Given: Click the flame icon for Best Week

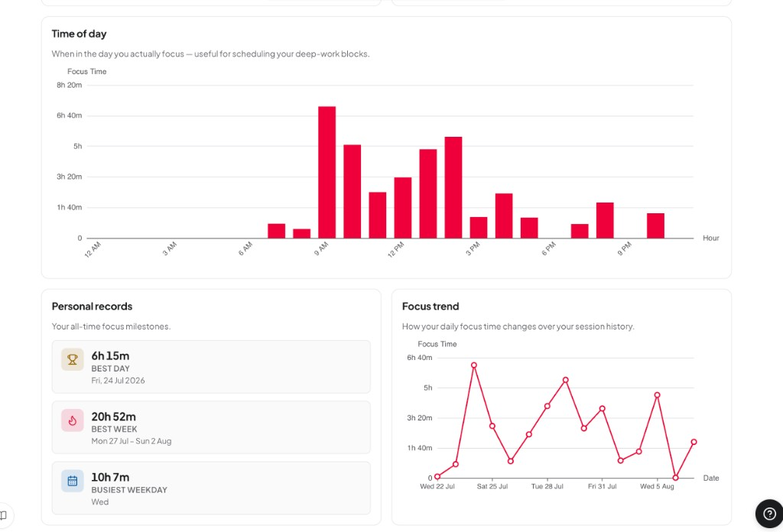Looking at the screenshot, I should [x=73, y=420].
